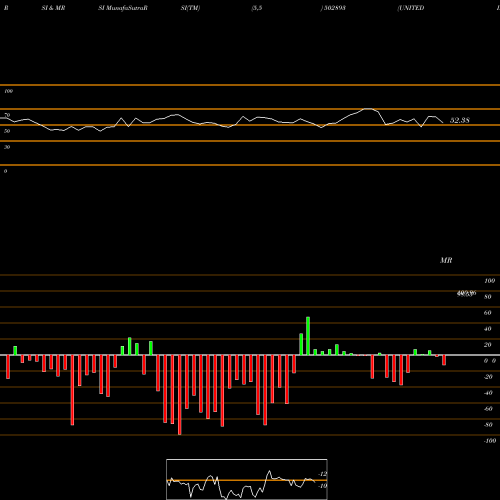Screen dimensions: 500x500
Task: Click the SI & MR header text
Action: pyautogui.click(x=53, y=8)
